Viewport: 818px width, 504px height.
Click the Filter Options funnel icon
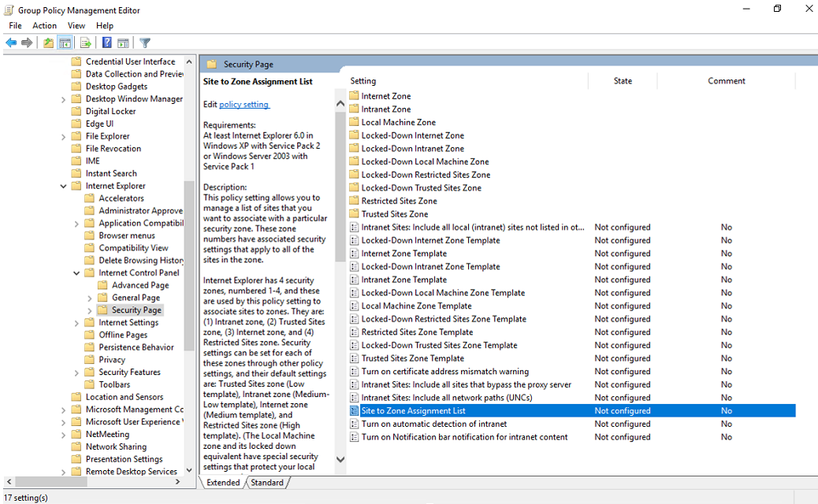point(145,43)
